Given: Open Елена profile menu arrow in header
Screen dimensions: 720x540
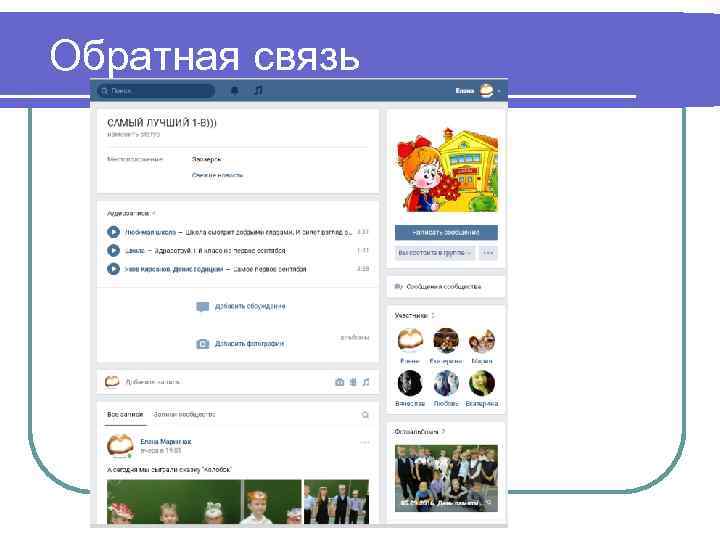Looking at the screenshot, I should (499, 91).
